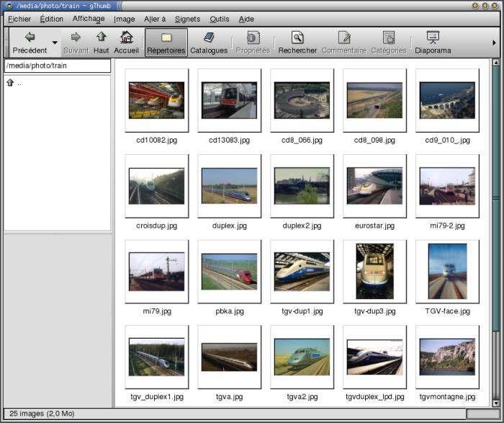Open the Signets menu
This screenshot has height=423, width=504.
click(187, 19)
